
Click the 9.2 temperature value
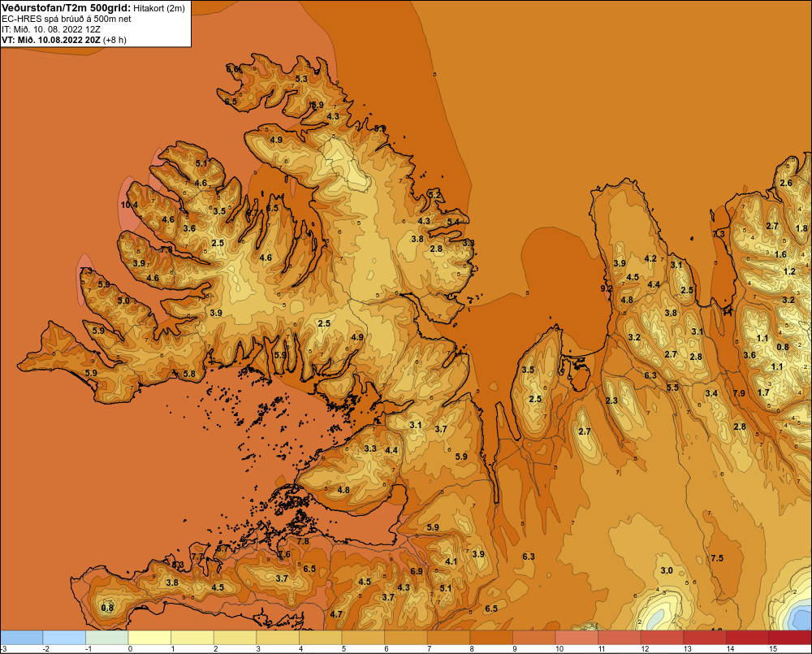click(x=607, y=288)
